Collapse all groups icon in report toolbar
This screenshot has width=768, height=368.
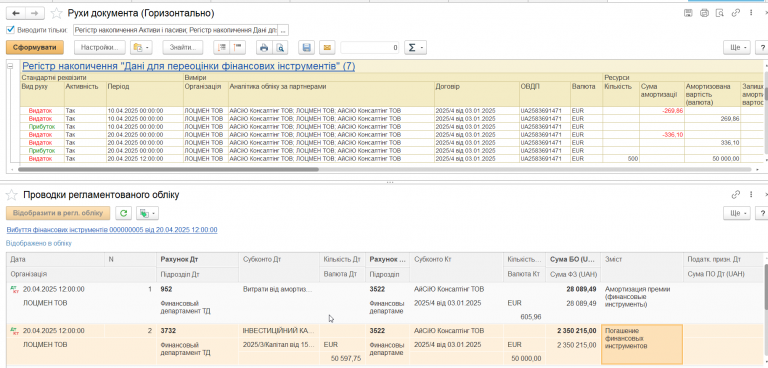[238, 48]
